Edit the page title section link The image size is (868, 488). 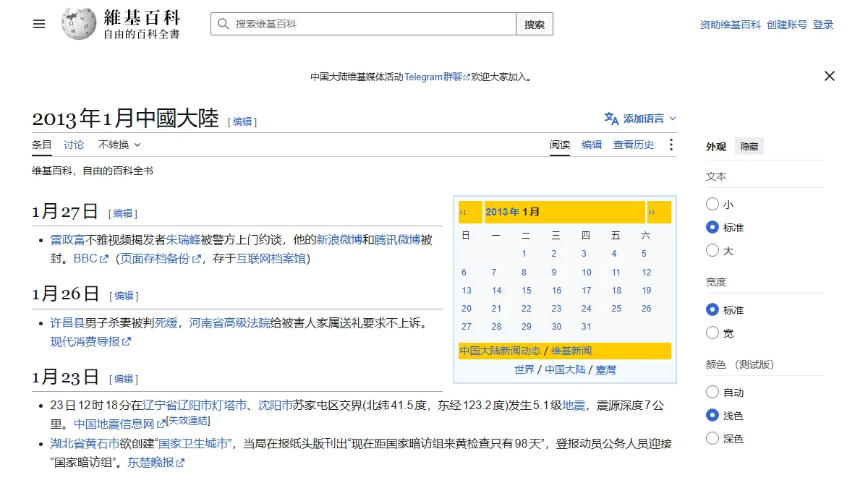tap(242, 121)
